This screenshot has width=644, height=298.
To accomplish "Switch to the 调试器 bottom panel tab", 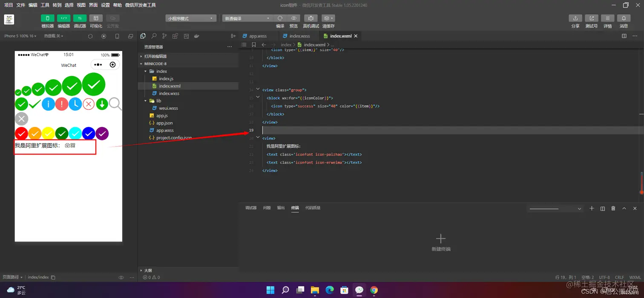I will (251, 208).
